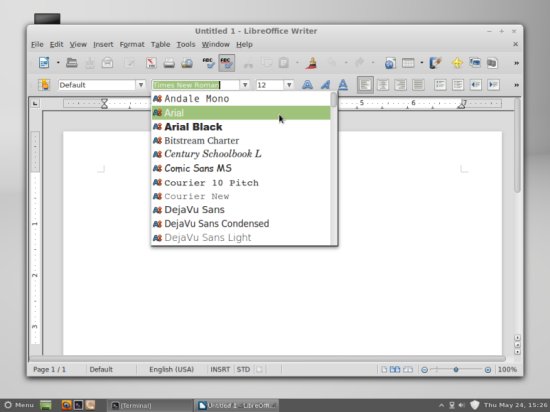Image resolution: width=550 pixels, height=412 pixels.
Task: Click the Increase Indent icon
Action: click(x=494, y=85)
